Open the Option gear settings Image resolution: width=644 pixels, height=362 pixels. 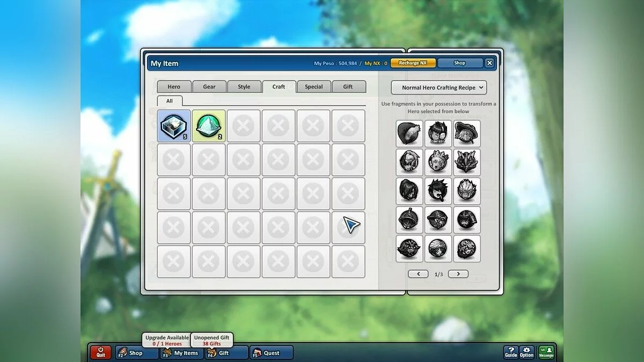click(x=526, y=352)
